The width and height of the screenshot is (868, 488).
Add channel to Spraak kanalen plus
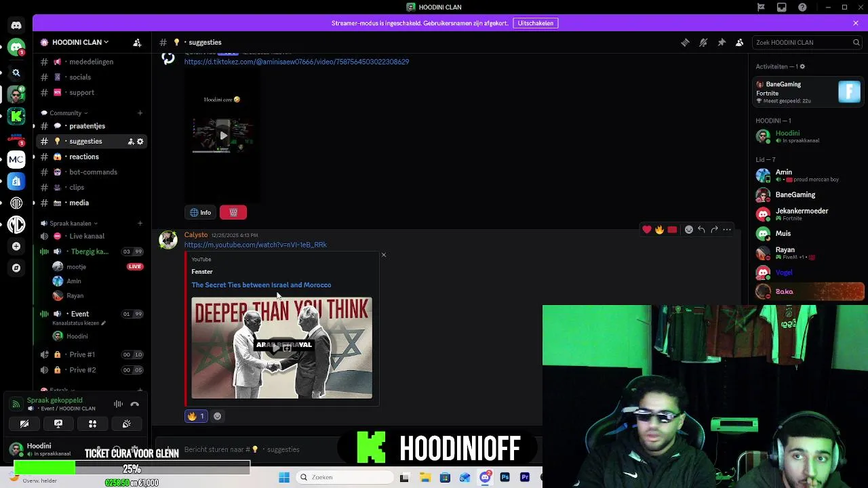tap(140, 224)
